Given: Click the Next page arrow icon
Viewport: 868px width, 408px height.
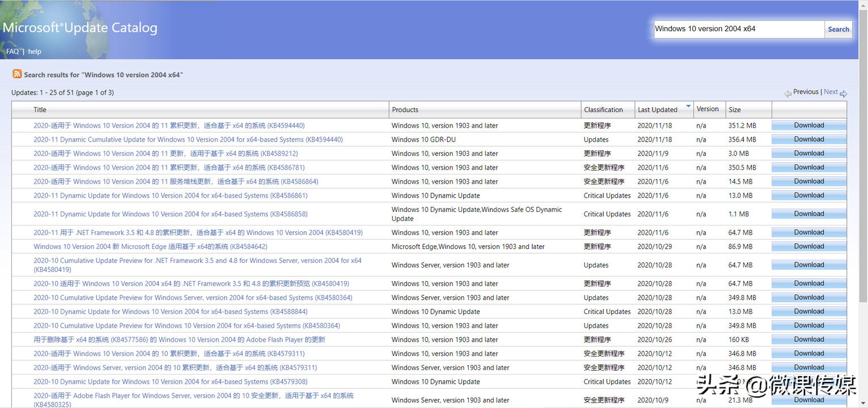Looking at the screenshot, I should click(x=843, y=93).
